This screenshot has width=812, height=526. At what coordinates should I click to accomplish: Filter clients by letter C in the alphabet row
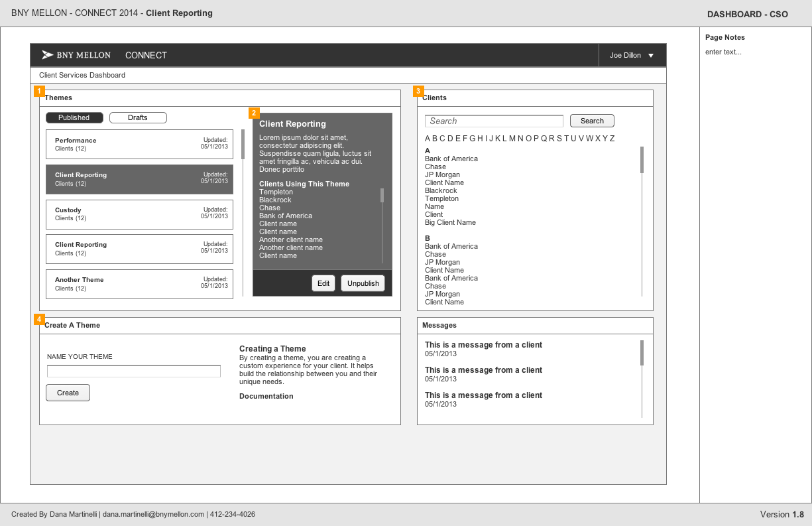(x=442, y=139)
